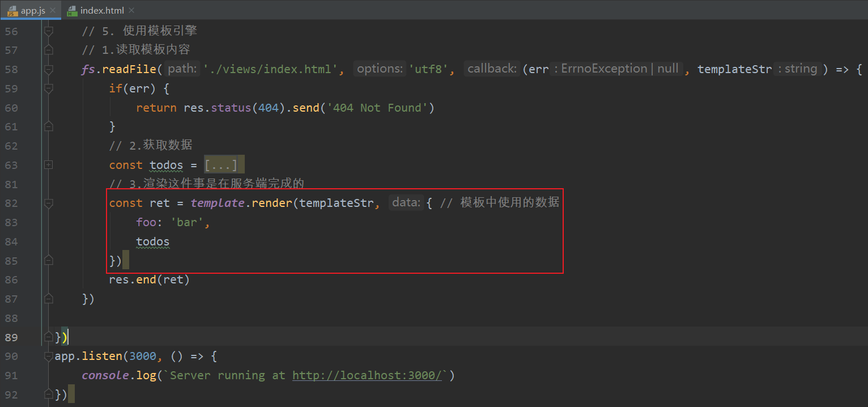The height and width of the screenshot is (407, 868).
Task: Click the templateStr parameter on line 58
Action: click(734, 69)
